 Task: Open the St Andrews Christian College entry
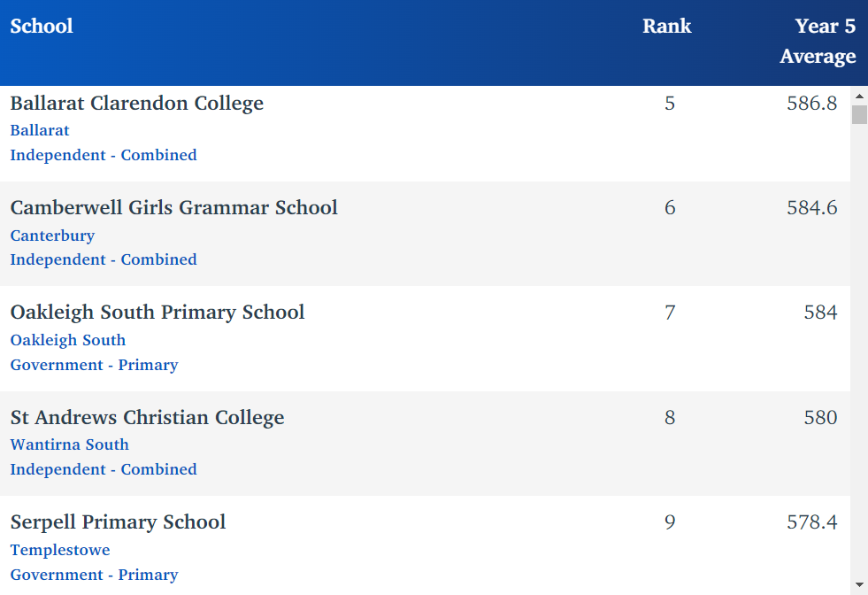(148, 417)
